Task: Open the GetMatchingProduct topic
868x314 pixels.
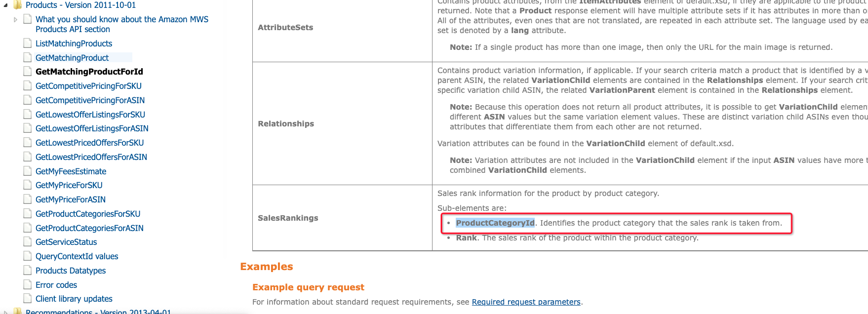Action: tap(72, 57)
